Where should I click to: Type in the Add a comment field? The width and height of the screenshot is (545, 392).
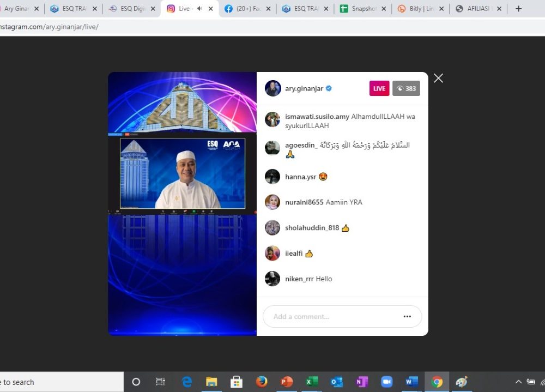(x=332, y=316)
